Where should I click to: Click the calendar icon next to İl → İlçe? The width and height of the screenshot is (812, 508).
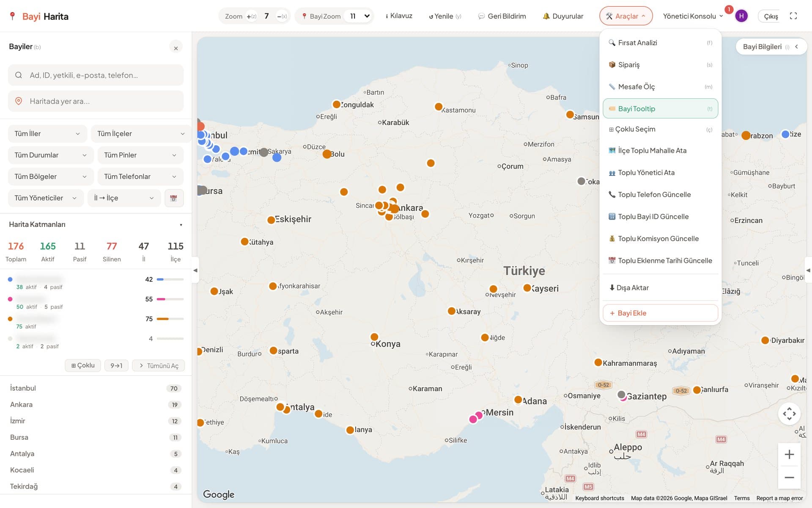tap(174, 198)
